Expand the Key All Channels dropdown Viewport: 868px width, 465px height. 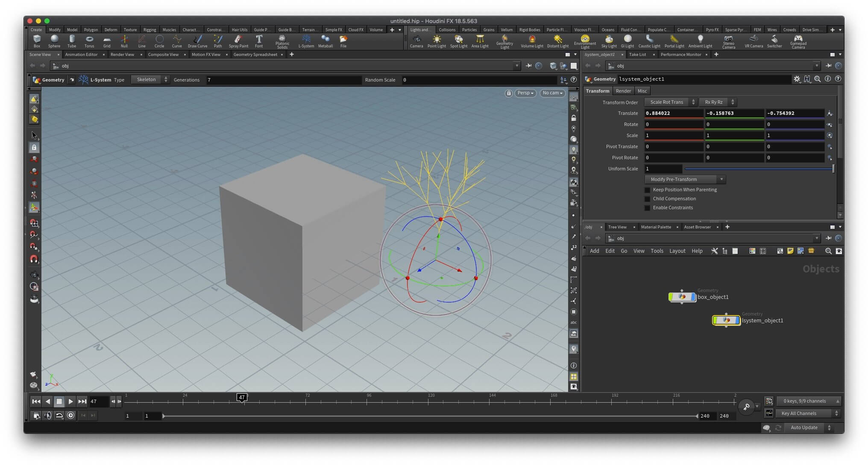tap(808, 413)
